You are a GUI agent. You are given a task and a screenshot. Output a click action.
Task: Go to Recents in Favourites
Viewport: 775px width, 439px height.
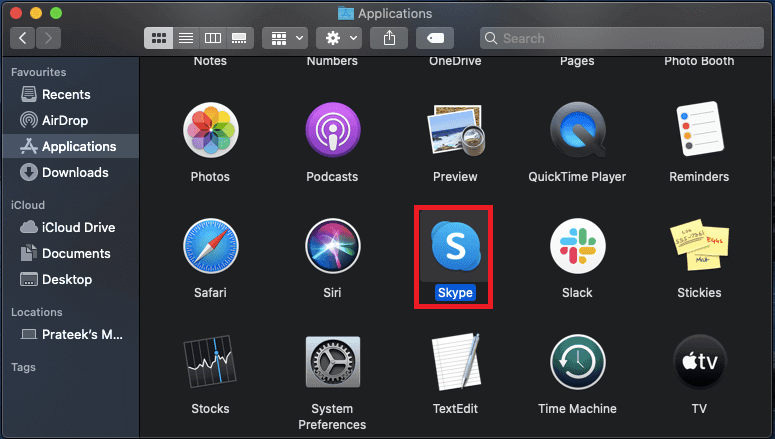tap(66, 94)
